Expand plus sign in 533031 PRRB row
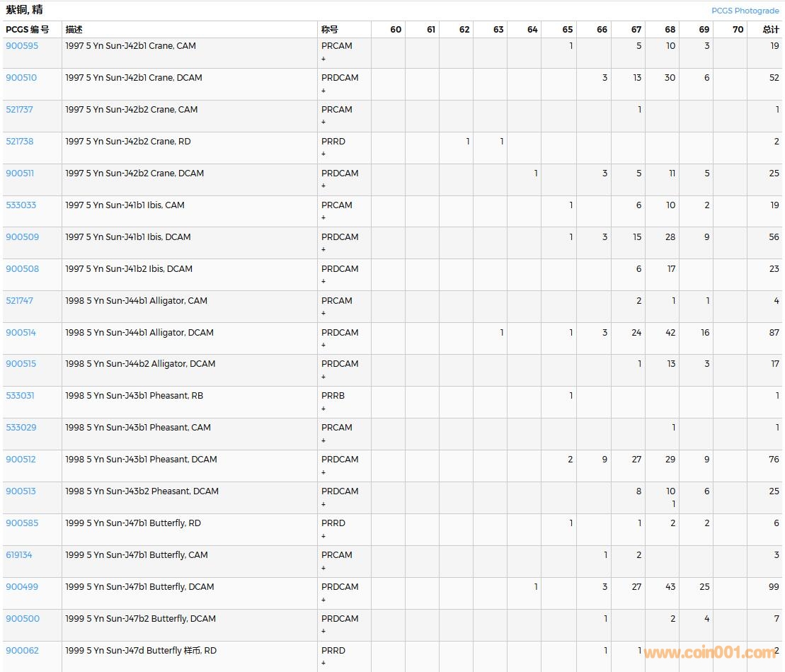Screen dimensions: 785x672 (323, 409)
